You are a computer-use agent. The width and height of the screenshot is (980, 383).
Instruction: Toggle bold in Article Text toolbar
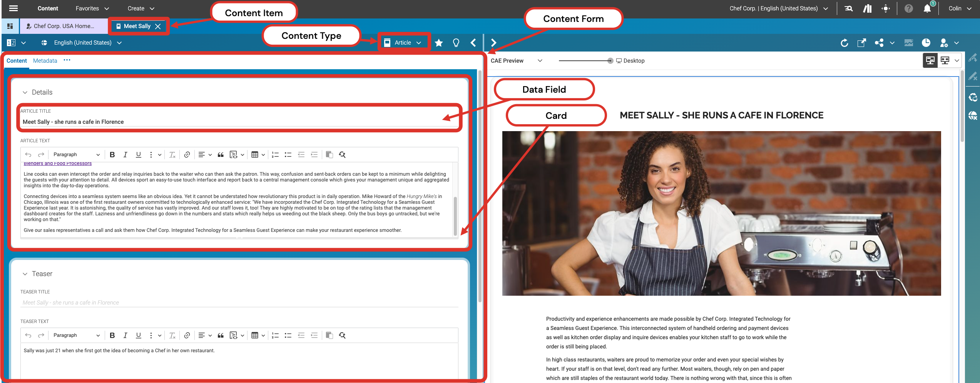112,155
